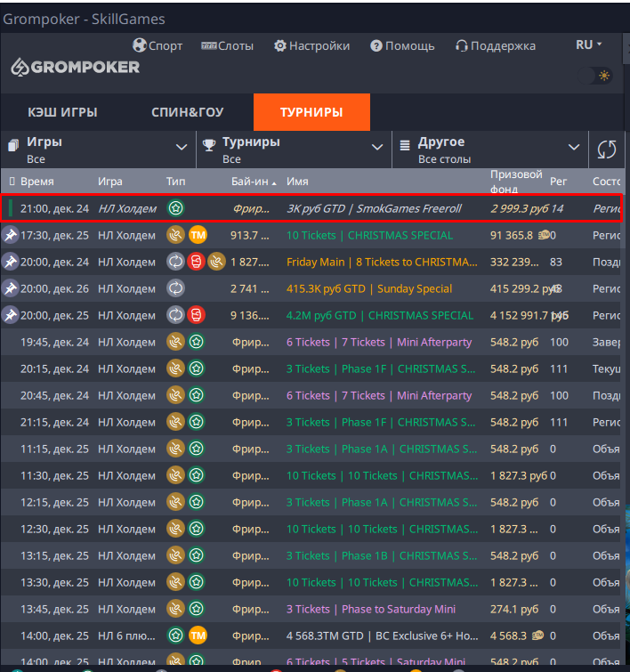Switch to the СПИН&ГОУ tab
This screenshot has height=672, width=630.
point(187,112)
